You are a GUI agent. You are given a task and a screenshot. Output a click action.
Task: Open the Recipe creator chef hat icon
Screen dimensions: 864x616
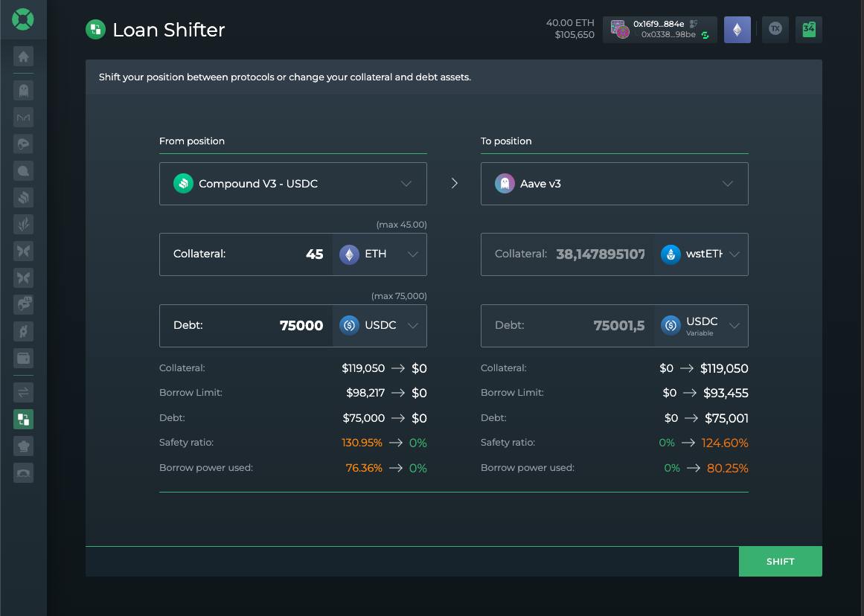pyautogui.click(x=23, y=446)
